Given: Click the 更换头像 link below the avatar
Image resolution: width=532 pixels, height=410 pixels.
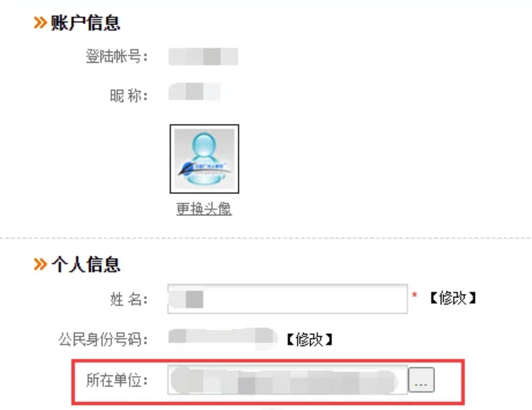Looking at the screenshot, I should tap(204, 208).
